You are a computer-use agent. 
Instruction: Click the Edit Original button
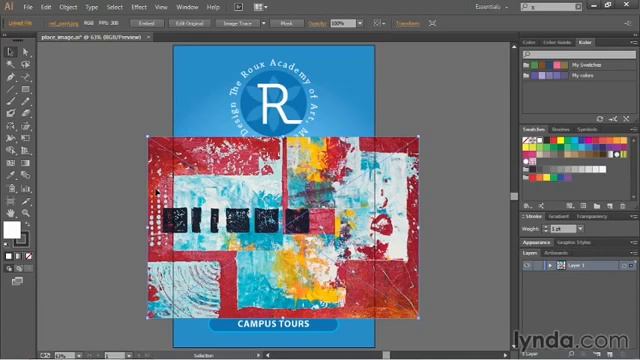189,23
